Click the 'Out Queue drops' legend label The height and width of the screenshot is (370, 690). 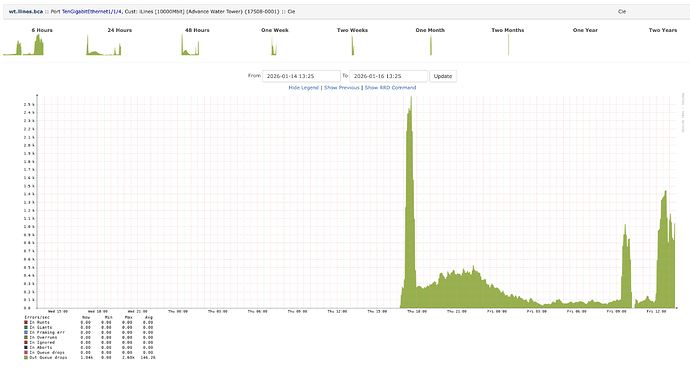[x=48, y=358]
